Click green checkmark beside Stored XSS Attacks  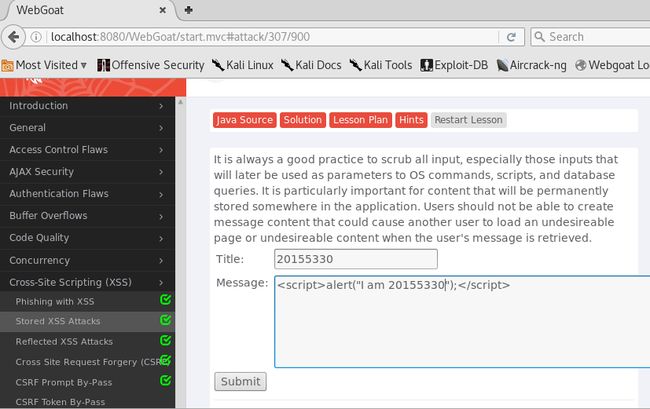click(x=165, y=319)
